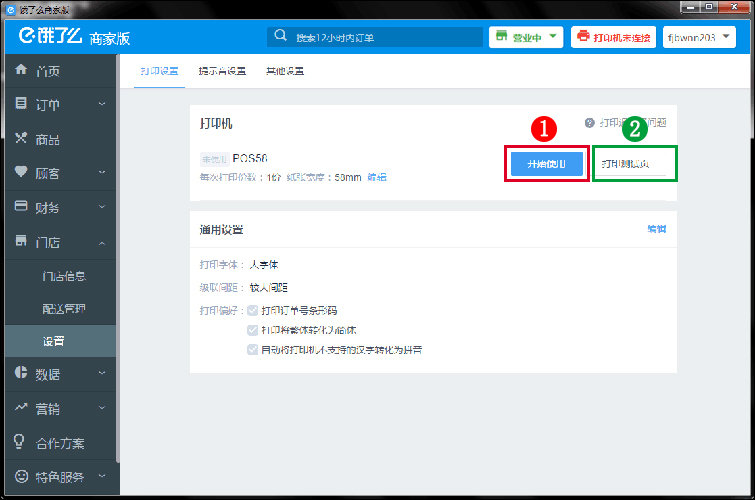This screenshot has height=500, width=755.
Task: Click the 数据 pie chart icon
Action: point(21,374)
